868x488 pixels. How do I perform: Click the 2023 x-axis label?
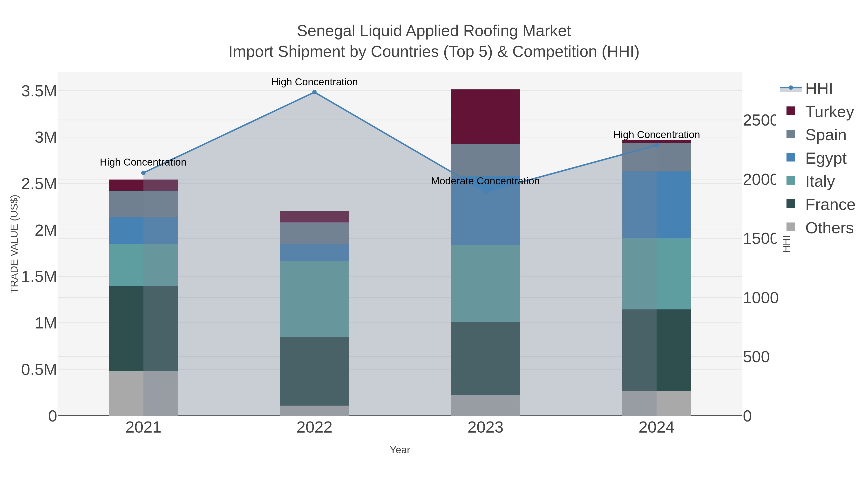click(x=486, y=428)
